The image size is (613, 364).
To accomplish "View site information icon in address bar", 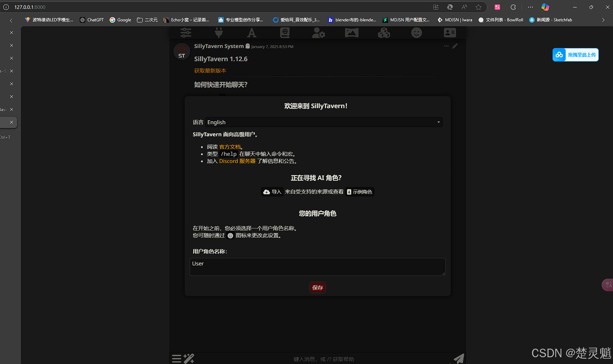I will 6,7.
